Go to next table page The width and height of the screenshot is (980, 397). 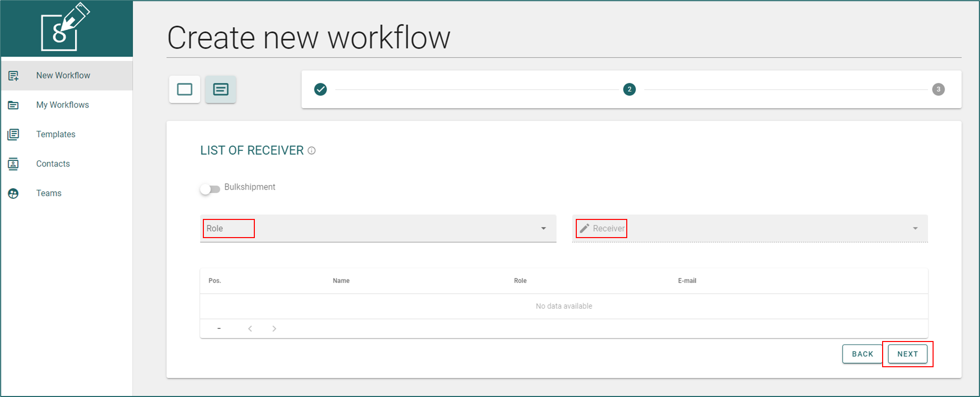274,328
